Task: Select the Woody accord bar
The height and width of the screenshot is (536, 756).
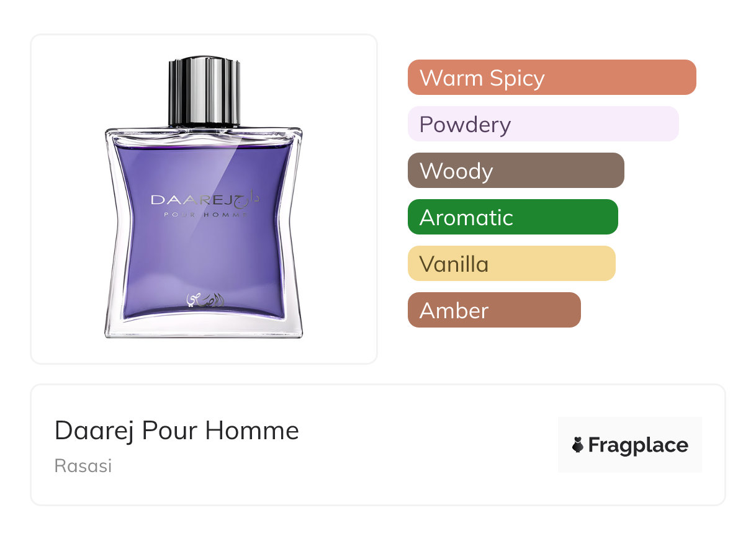Action: click(x=516, y=171)
